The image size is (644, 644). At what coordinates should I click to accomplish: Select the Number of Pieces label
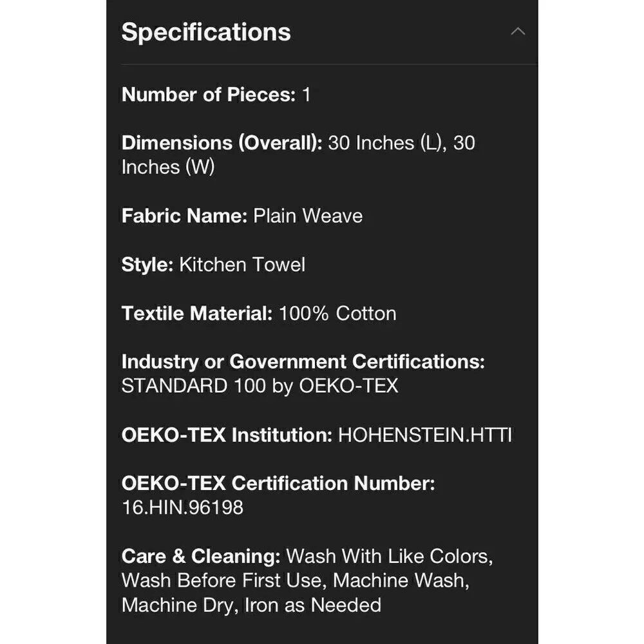pyautogui.click(x=209, y=95)
